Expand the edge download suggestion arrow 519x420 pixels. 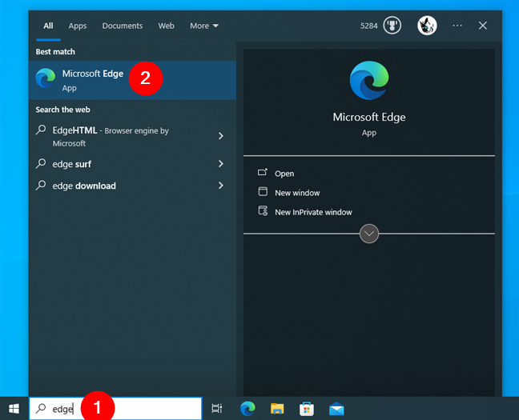[221, 186]
